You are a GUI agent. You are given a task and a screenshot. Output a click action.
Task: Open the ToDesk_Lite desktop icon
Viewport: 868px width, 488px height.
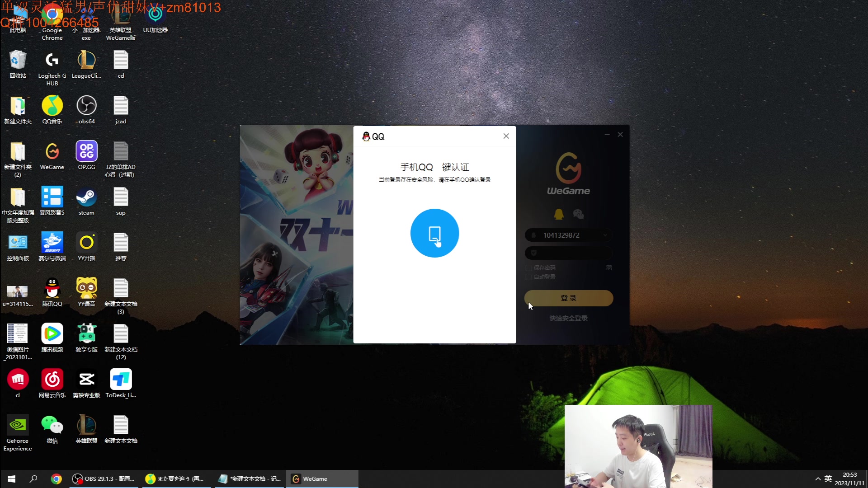pyautogui.click(x=121, y=384)
